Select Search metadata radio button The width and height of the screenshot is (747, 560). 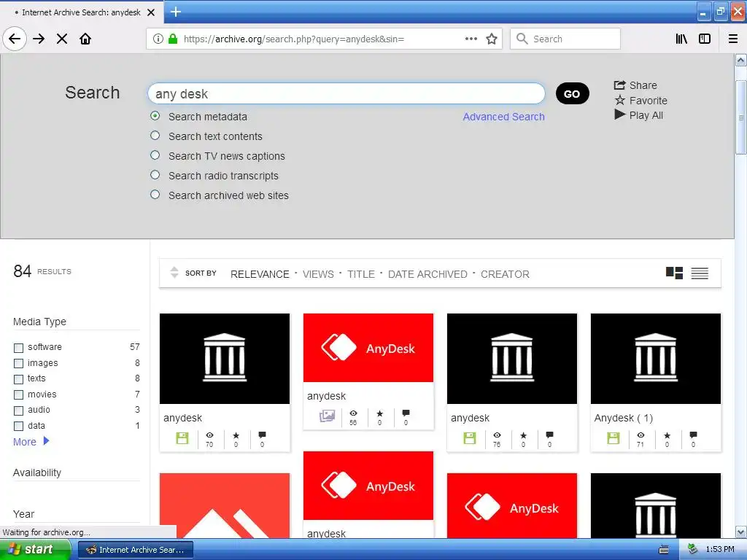pos(155,116)
